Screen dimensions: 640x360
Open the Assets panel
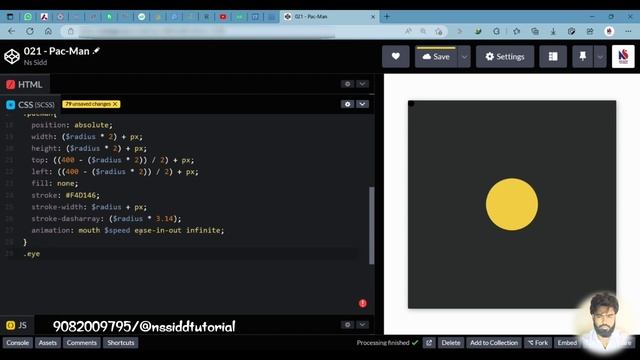click(x=48, y=342)
